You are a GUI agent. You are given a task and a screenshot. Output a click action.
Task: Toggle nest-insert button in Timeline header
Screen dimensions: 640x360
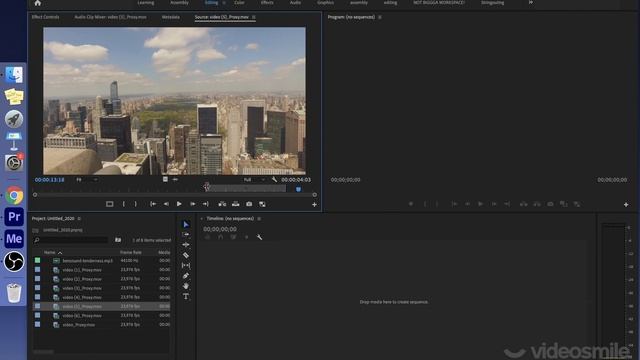click(207, 237)
